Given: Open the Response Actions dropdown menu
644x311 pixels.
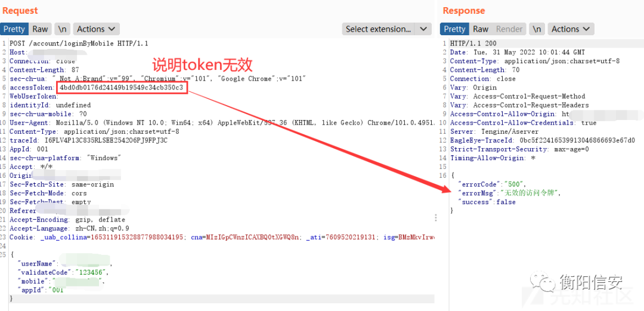Looking at the screenshot, I should click(571, 29).
